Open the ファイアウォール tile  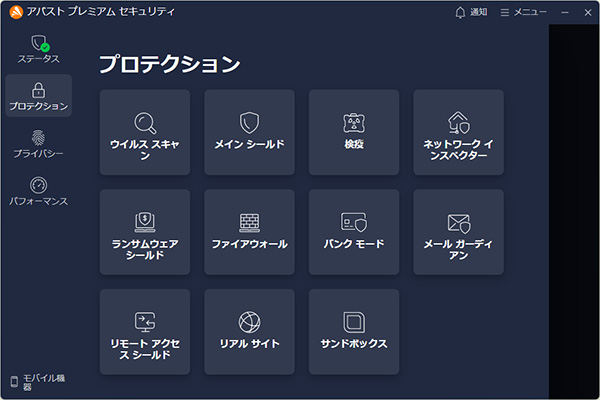pos(249,232)
